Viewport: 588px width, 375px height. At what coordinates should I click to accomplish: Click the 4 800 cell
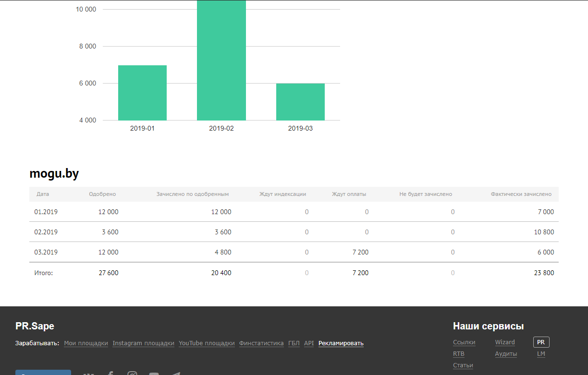coord(223,252)
